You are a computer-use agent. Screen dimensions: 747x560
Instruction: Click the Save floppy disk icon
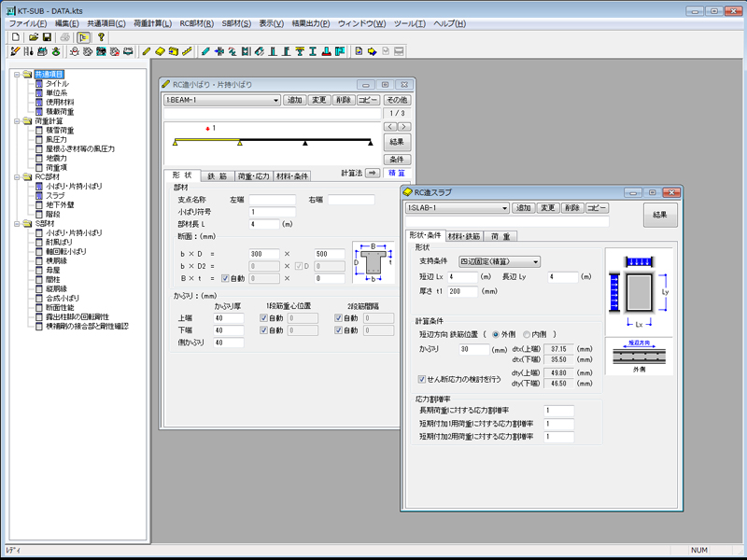(47, 37)
